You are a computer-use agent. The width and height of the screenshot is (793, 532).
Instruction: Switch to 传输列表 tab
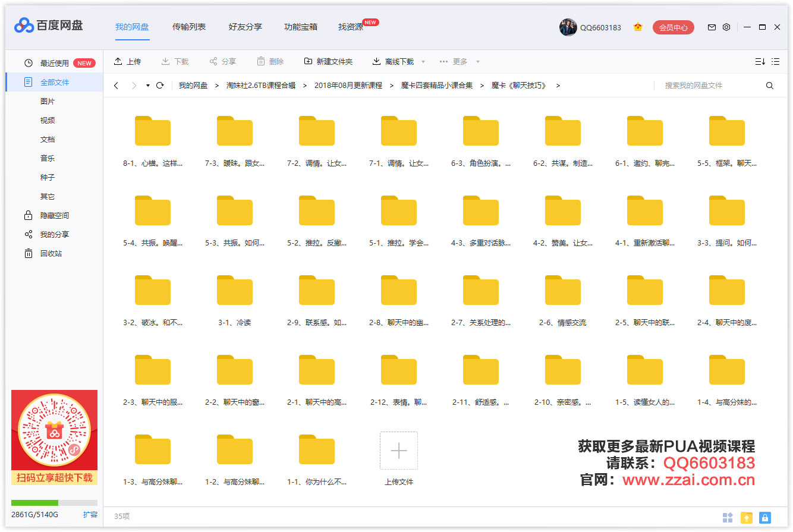pos(189,27)
